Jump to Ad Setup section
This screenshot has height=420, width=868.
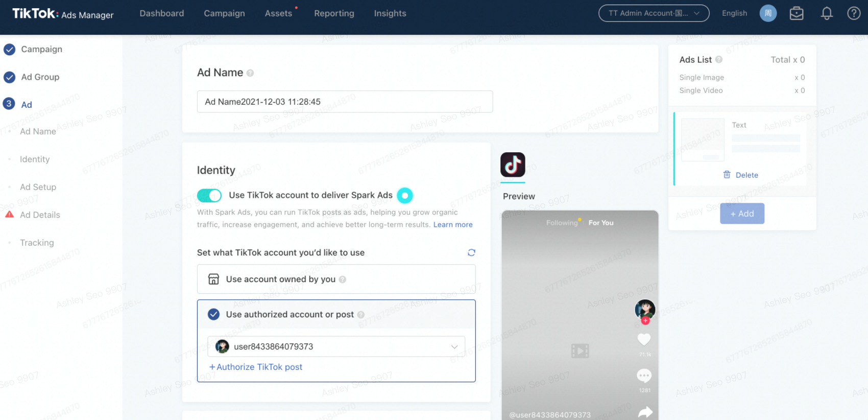tap(38, 187)
